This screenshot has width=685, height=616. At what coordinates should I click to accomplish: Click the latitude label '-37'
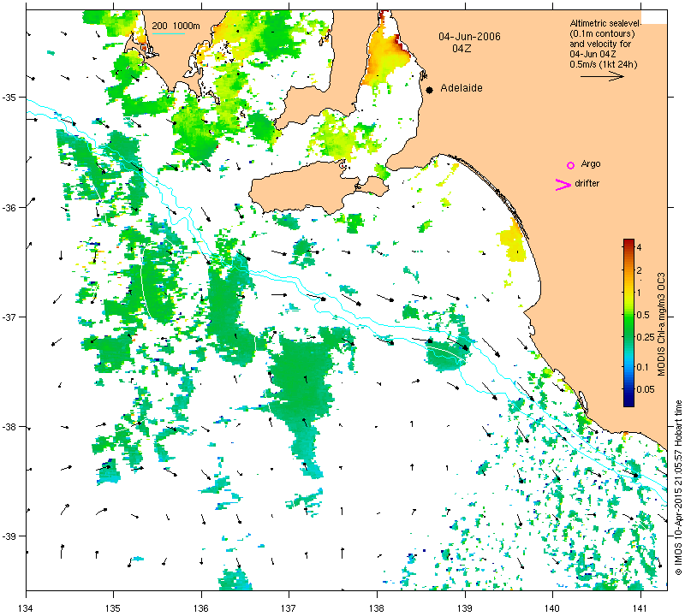pyautogui.click(x=10, y=317)
